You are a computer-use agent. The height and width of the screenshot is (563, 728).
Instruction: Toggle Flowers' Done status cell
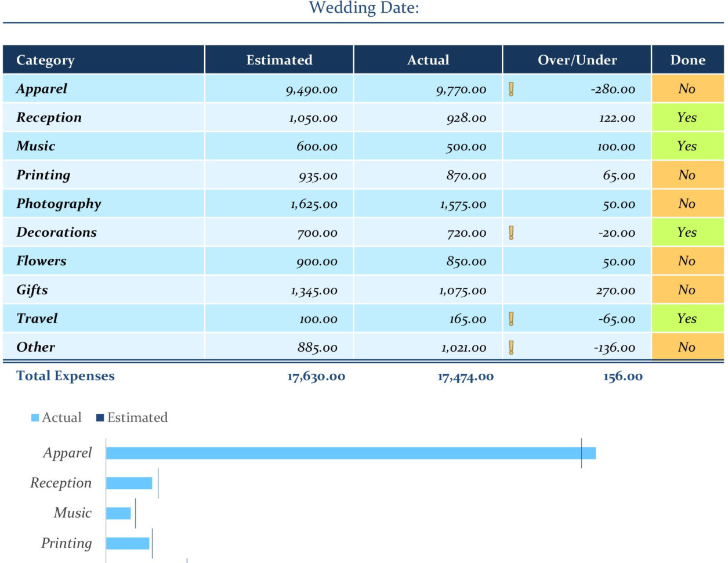(x=688, y=261)
